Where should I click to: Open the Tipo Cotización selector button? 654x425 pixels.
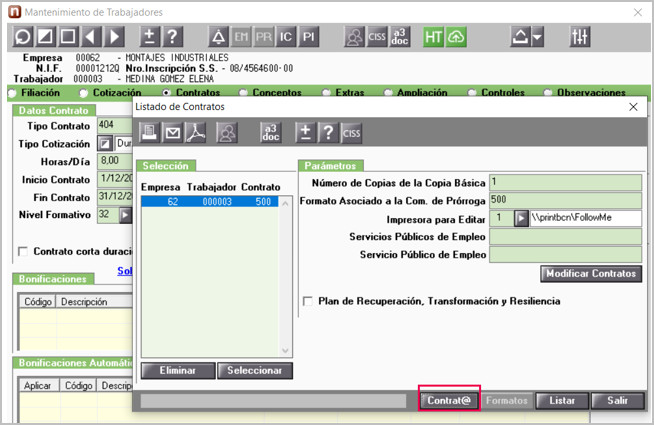(104, 144)
